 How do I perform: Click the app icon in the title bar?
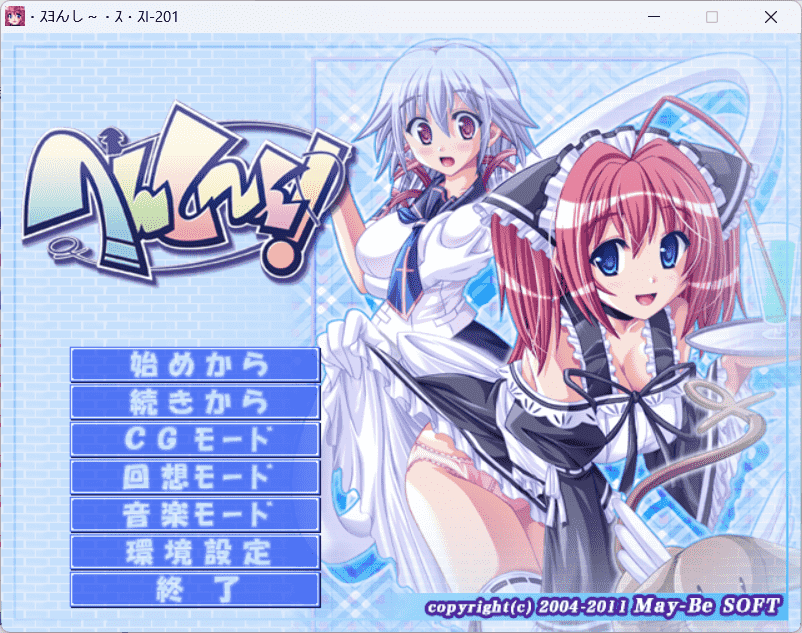coord(14,16)
